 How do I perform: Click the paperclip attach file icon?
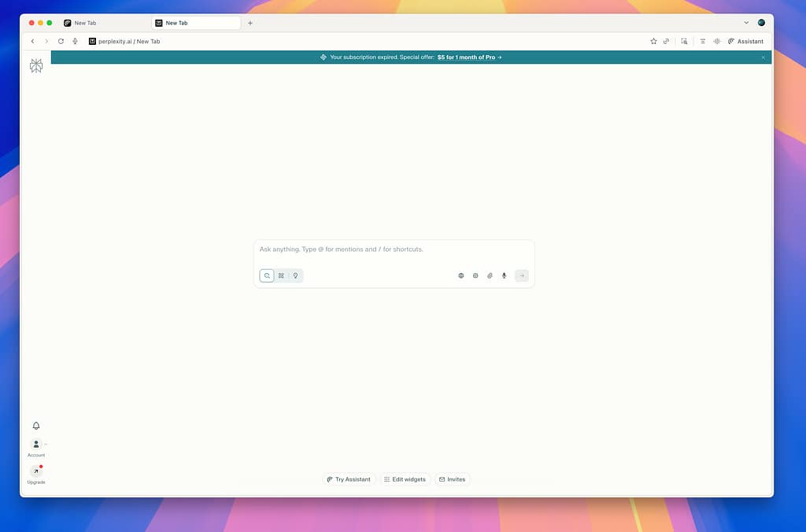(x=490, y=275)
